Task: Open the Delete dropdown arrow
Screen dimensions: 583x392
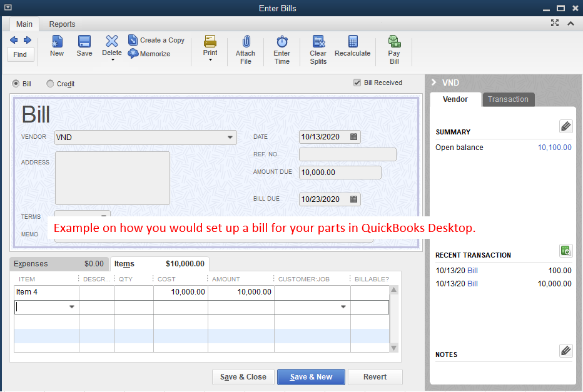Action: point(113,60)
